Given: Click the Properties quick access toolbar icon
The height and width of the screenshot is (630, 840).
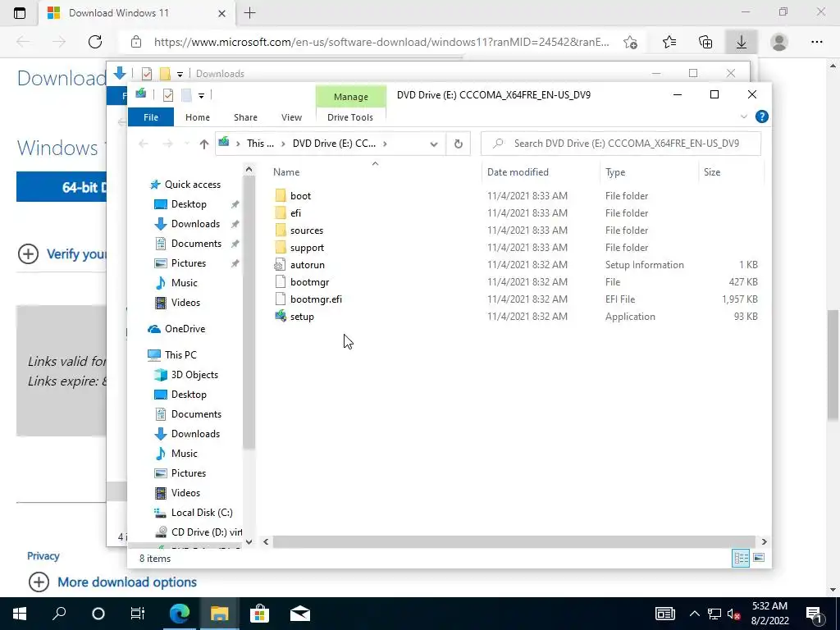Looking at the screenshot, I should [167, 95].
